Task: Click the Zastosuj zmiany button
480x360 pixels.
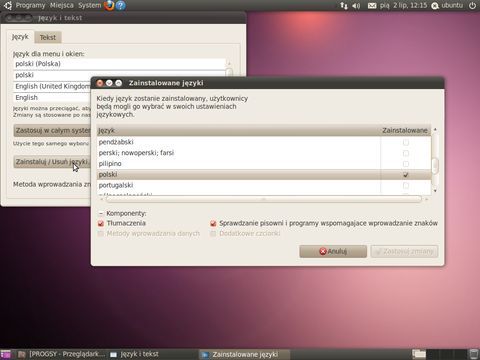Action: (404, 251)
